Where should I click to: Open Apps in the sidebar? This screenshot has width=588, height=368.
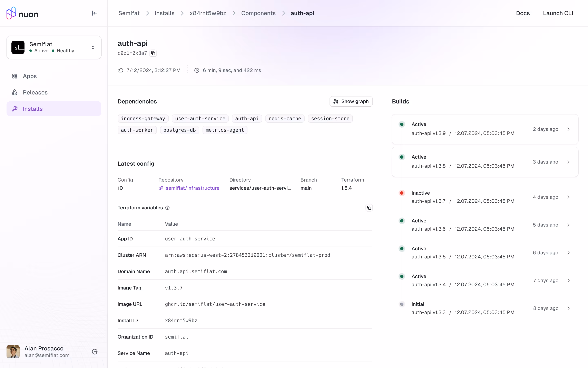pos(54,76)
